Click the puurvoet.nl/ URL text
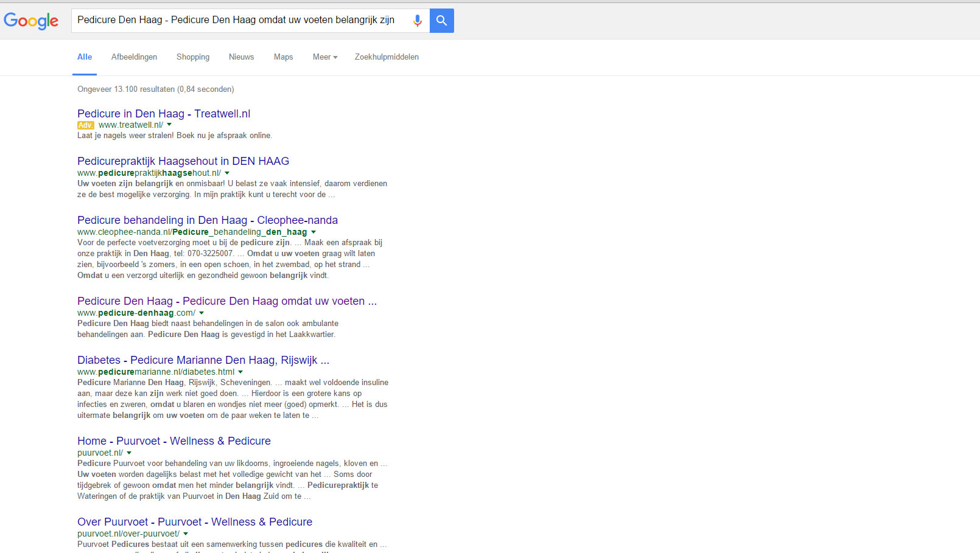 (100, 453)
